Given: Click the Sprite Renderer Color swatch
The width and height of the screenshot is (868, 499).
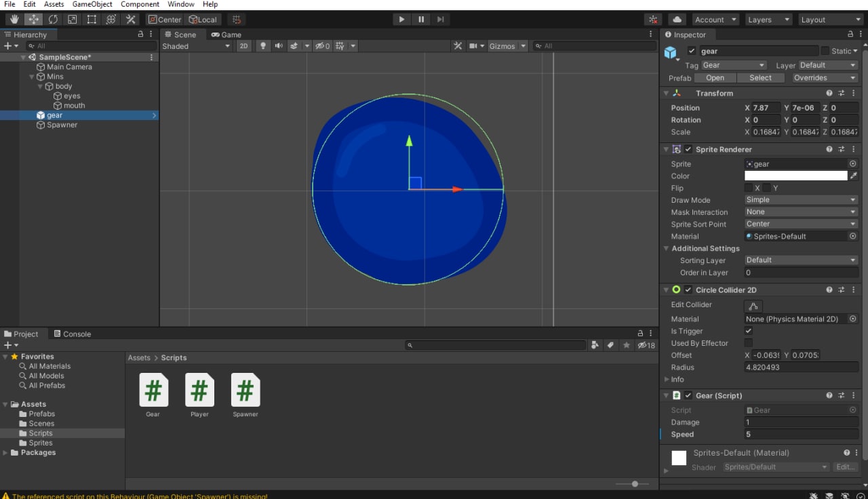Looking at the screenshot, I should (795, 176).
